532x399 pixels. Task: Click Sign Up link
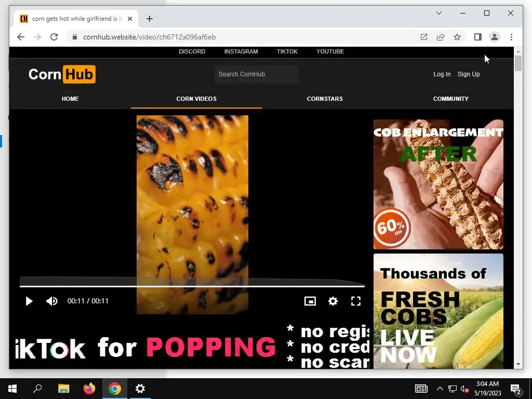(x=469, y=74)
